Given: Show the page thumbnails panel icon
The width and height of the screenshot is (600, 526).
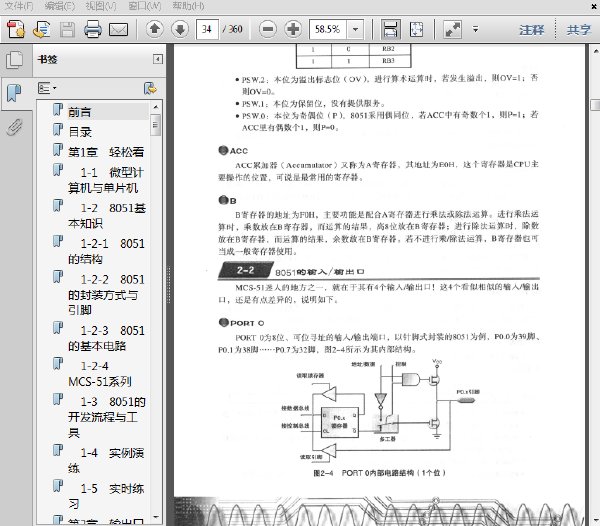Looking at the screenshot, I should point(15,60).
